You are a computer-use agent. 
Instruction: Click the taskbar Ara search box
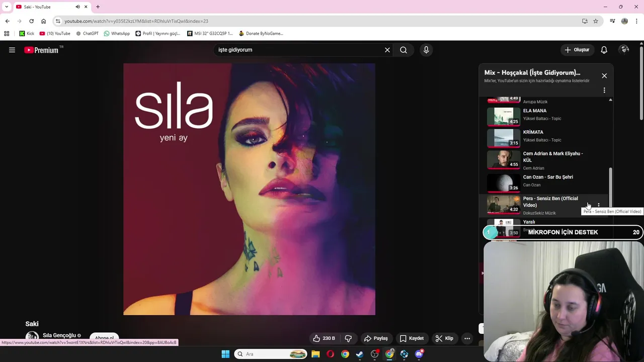pos(271,354)
